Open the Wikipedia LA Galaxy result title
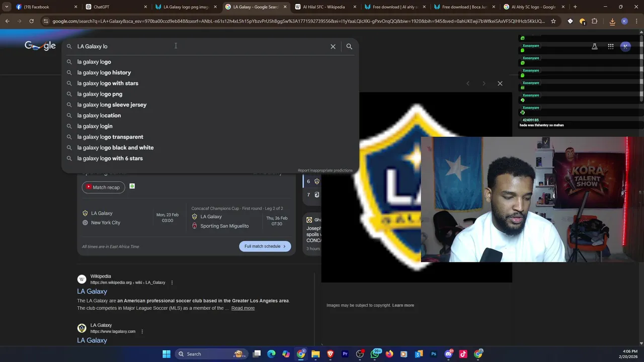The width and height of the screenshot is (644, 362). [92, 292]
